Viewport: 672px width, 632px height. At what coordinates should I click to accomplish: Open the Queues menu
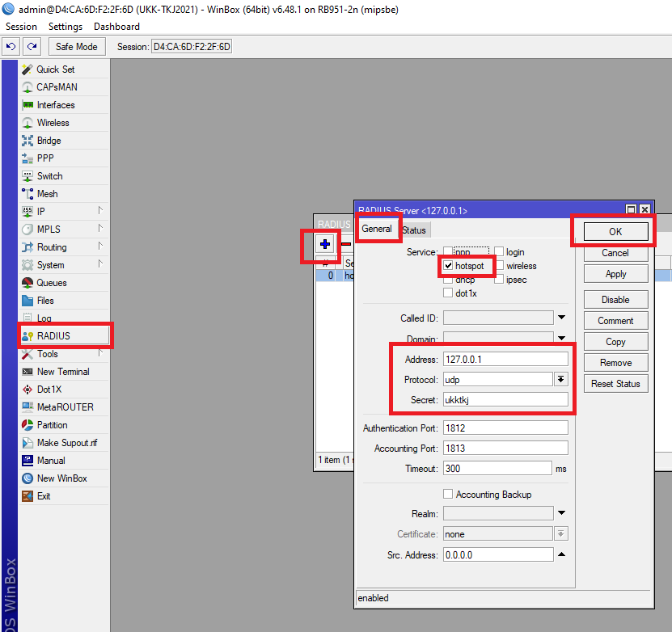64,283
